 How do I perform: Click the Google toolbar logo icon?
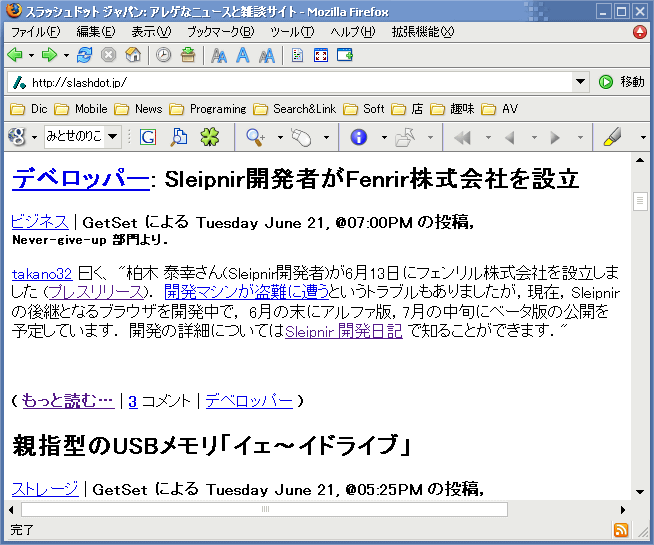[x=17, y=137]
